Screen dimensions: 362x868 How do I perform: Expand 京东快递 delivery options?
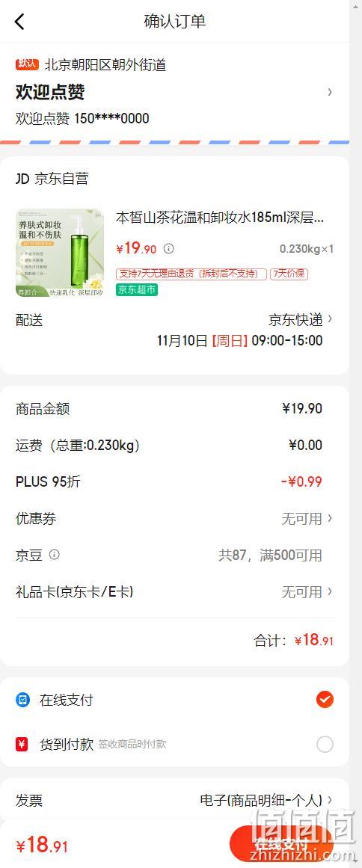(301, 319)
